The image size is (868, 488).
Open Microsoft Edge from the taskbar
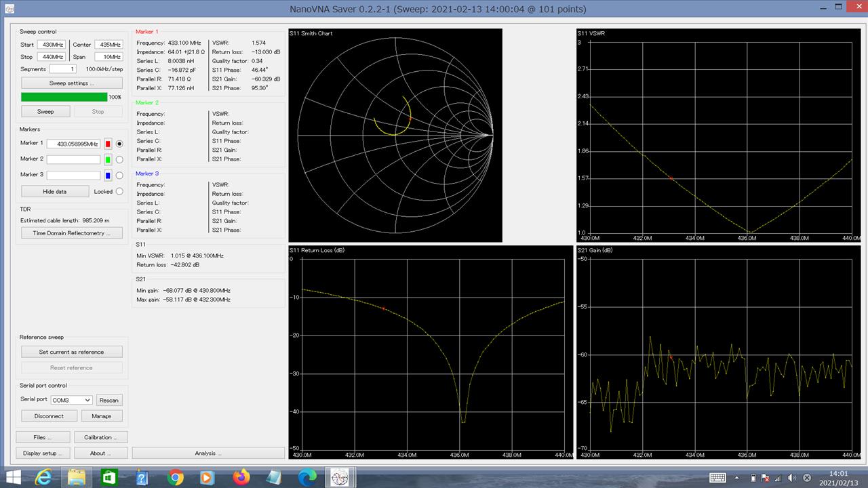click(x=307, y=477)
